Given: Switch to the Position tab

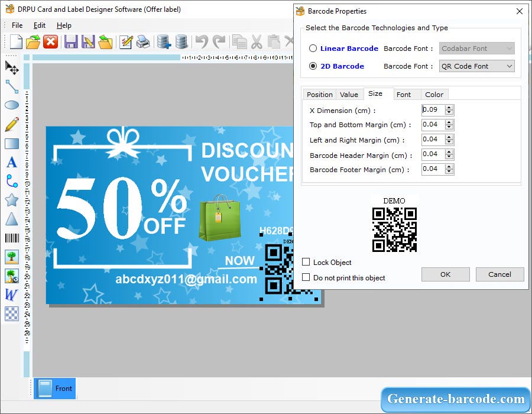Looking at the screenshot, I should tap(320, 95).
